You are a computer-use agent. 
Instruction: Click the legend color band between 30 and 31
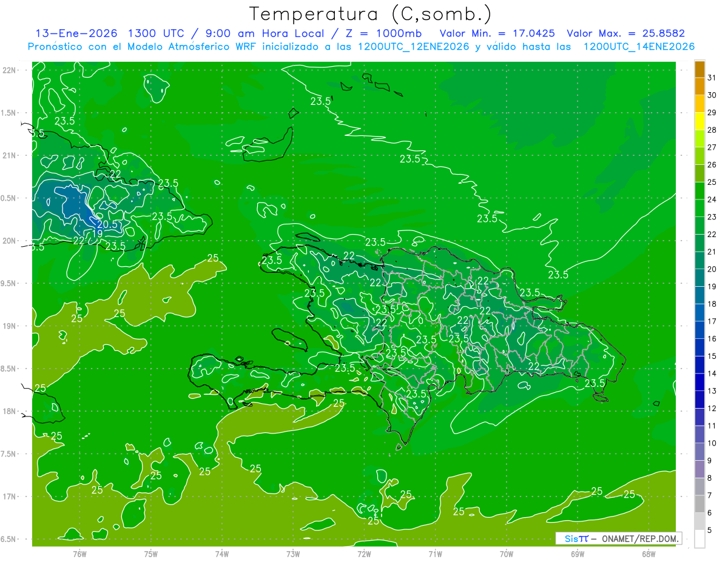(x=699, y=86)
